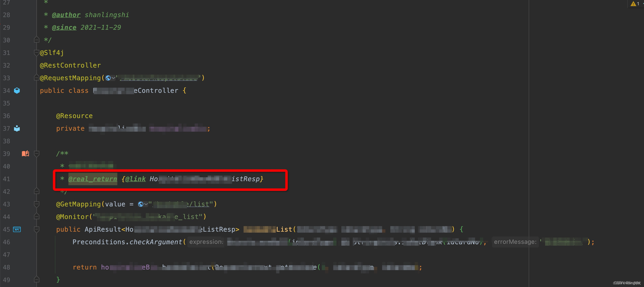
Task: Click the date 2021-11-29
Action: [x=101, y=27]
